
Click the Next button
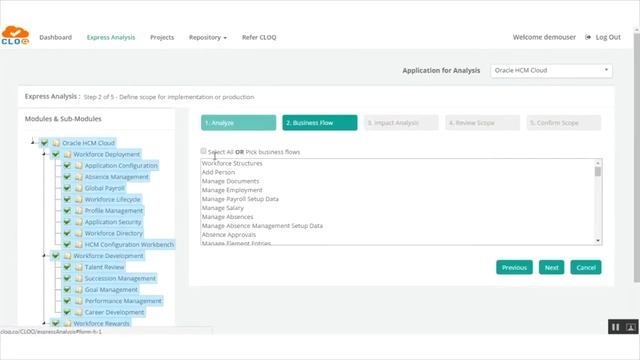pyautogui.click(x=551, y=267)
